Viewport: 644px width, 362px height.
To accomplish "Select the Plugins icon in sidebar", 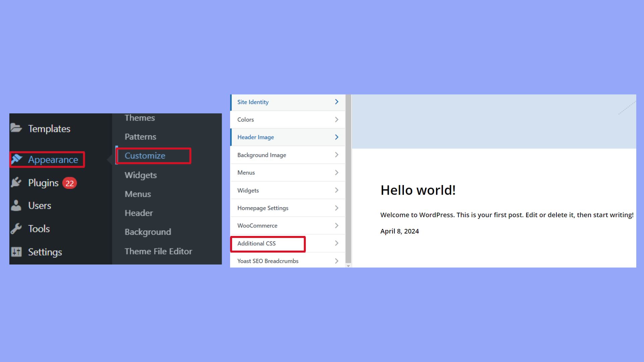I will coord(16,183).
